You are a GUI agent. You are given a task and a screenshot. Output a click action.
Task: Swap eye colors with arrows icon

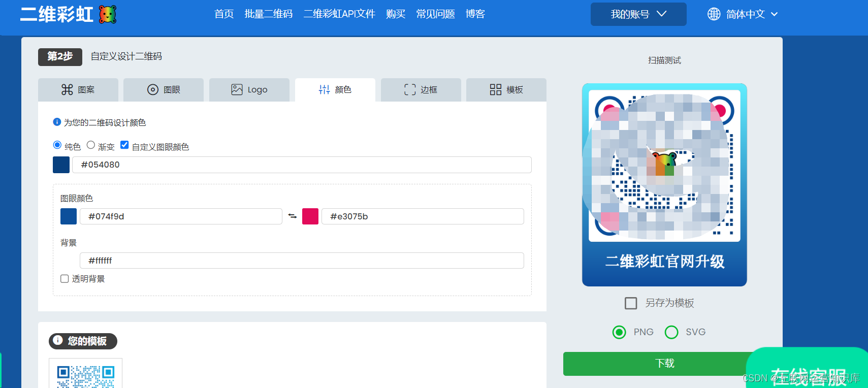(292, 216)
